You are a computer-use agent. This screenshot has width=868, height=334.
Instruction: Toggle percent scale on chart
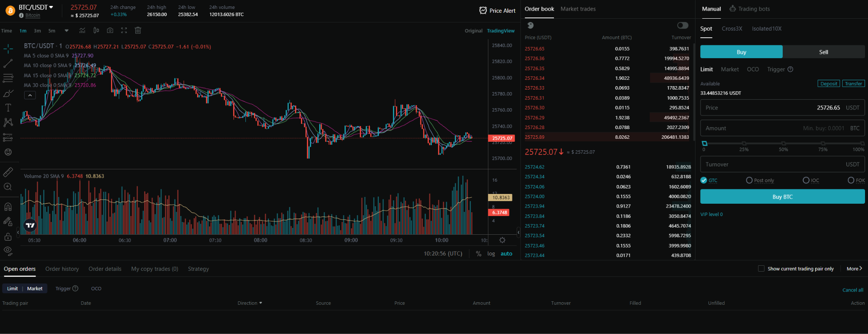(x=479, y=254)
